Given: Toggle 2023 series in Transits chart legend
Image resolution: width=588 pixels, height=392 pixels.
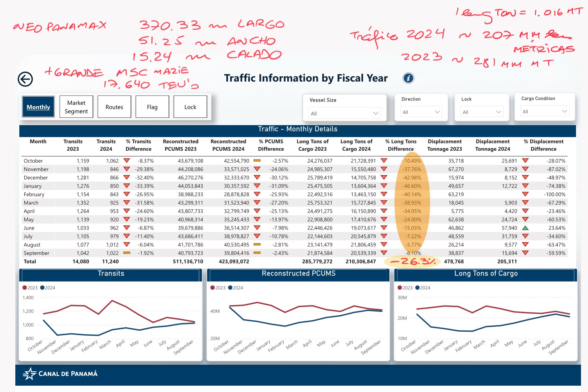Looking at the screenshot, I should pos(30,288).
